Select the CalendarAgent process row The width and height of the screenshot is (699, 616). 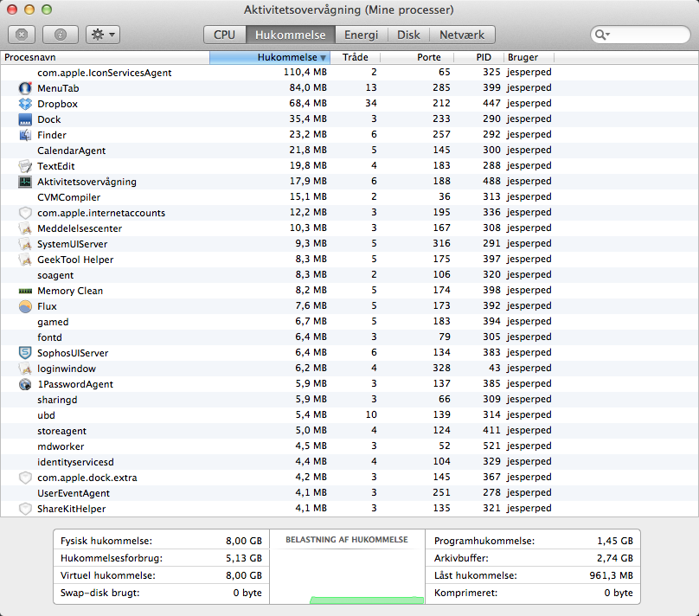click(x=349, y=151)
